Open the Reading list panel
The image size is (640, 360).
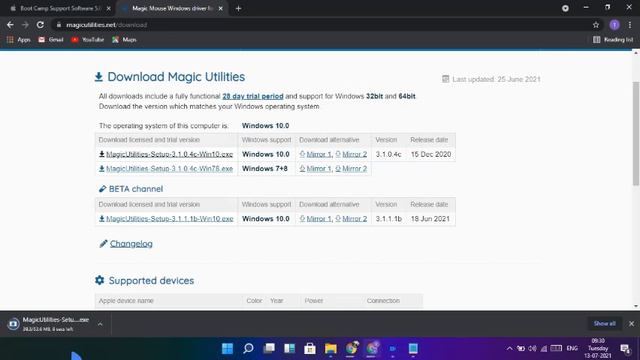click(613, 40)
